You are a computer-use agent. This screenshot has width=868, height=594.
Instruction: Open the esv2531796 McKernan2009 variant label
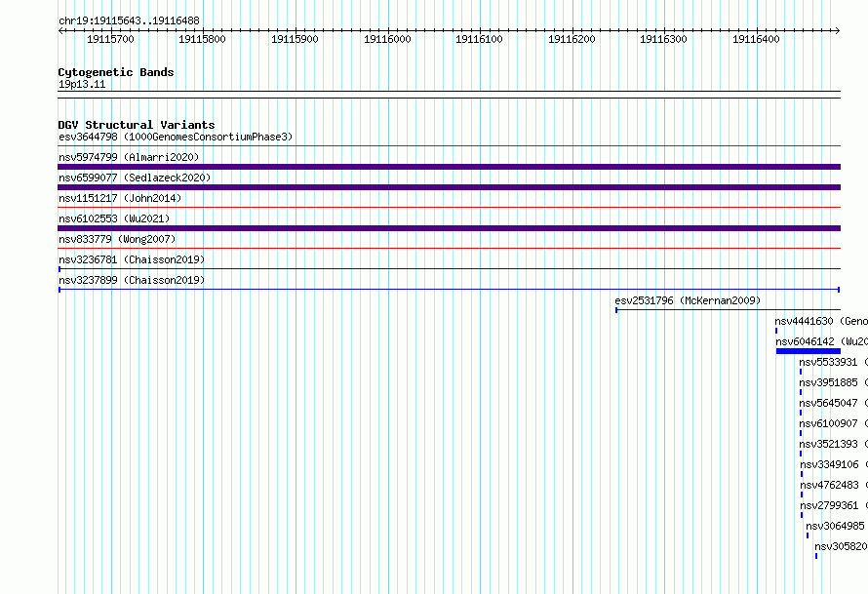click(688, 300)
